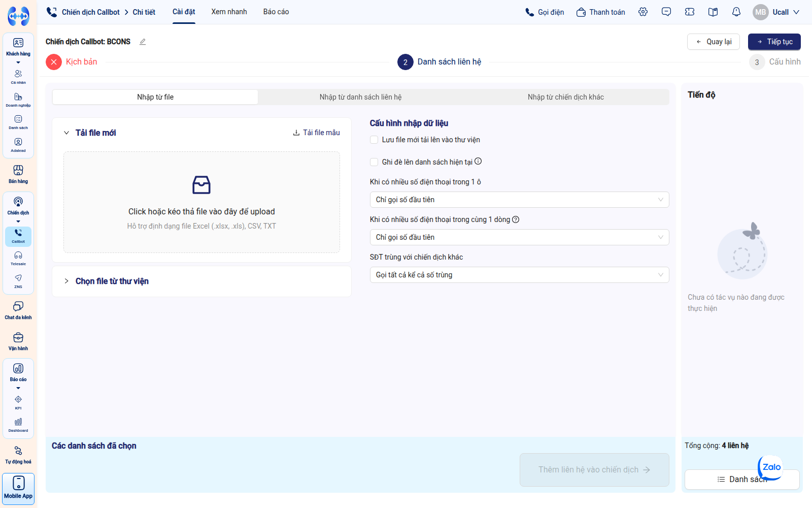Click the pencil icon beside BCONS campaign name
Image resolution: width=812 pixels, height=508 pixels.
click(143, 42)
